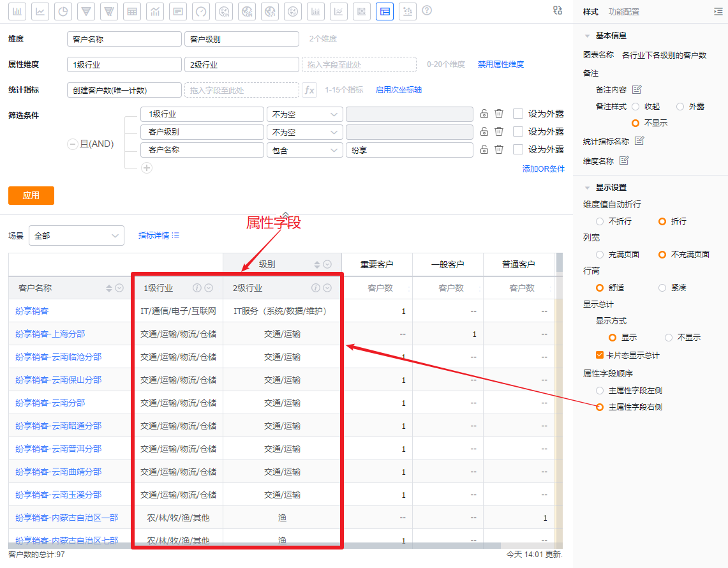This screenshot has width=728, height=568.
Task: Toggle lock icon on 客户名称 filter row
Action: click(484, 149)
